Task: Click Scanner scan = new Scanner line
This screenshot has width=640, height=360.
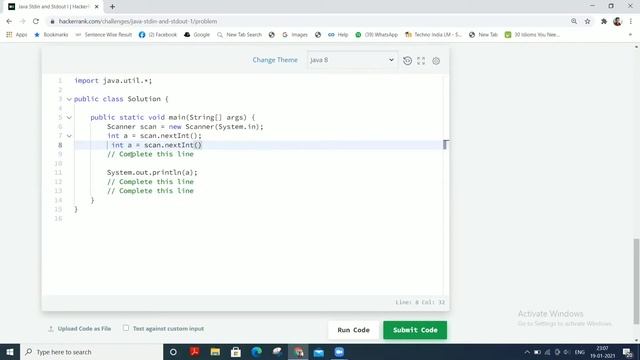Action: [185, 127]
